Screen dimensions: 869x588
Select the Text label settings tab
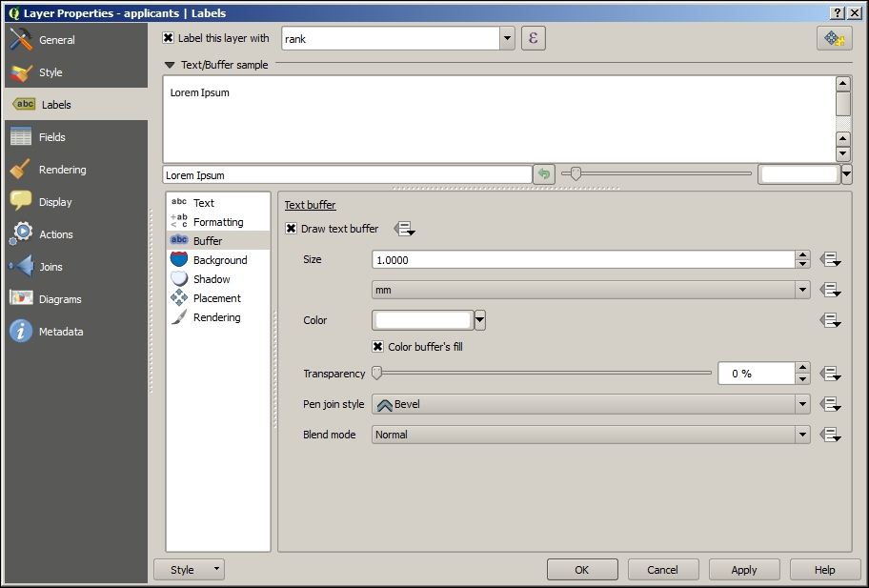(x=218, y=203)
